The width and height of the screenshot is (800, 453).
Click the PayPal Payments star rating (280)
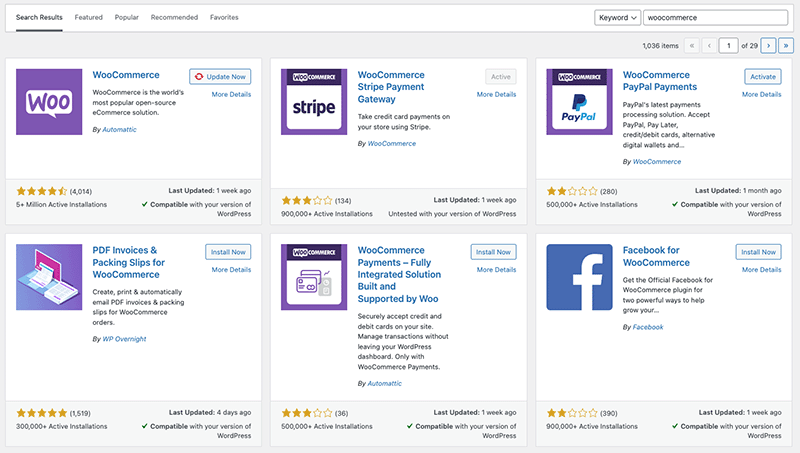click(x=572, y=191)
